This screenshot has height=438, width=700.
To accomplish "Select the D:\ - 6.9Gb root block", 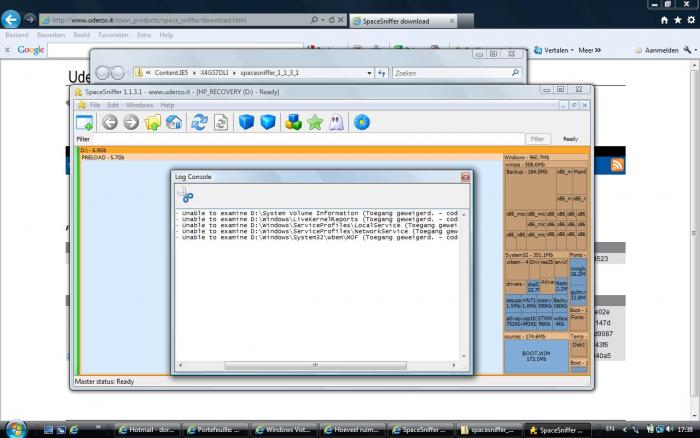I will pyautogui.click(x=335, y=150).
